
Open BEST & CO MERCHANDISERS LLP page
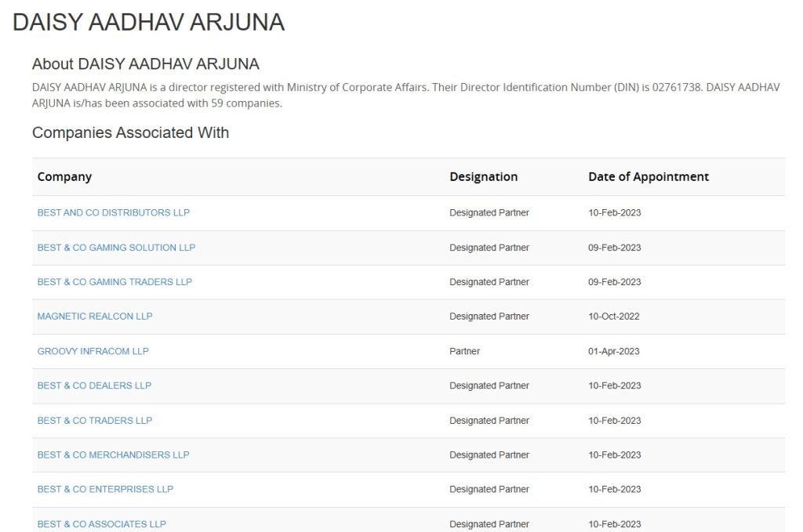pyautogui.click(x=113, y=454)
